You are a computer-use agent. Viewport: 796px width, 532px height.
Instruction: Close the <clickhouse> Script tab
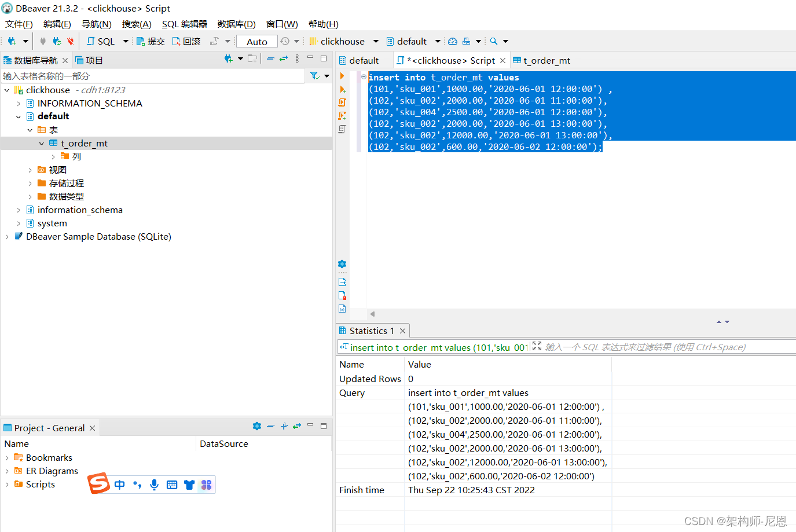[502, 60]
